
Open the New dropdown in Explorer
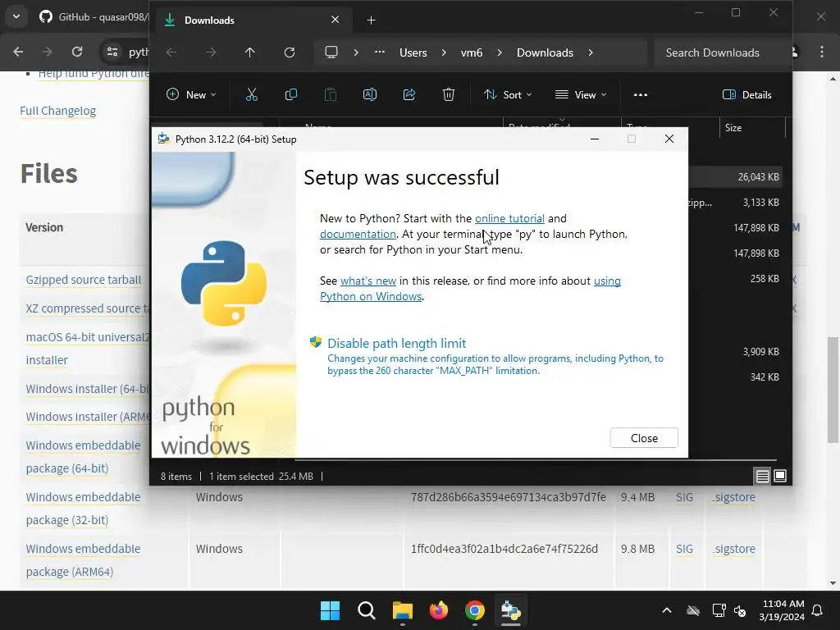(191, 95)
